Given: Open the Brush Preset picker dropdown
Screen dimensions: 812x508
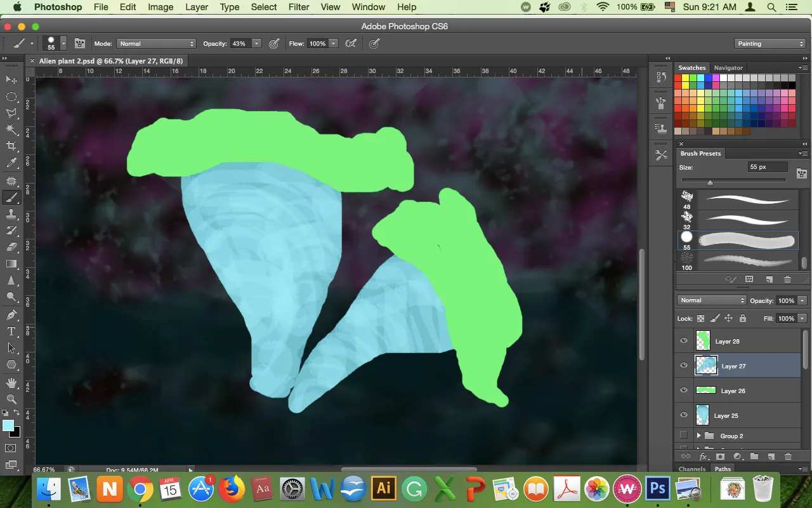Looking at the screenshot, I should 63,44.
